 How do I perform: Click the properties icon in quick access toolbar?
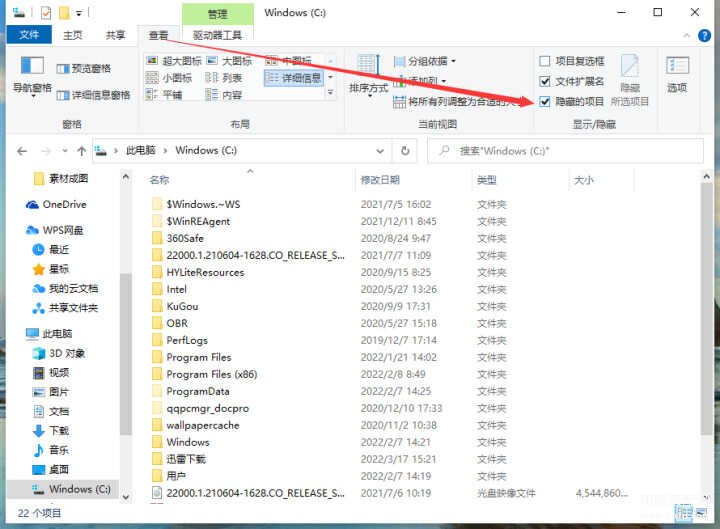[46, 13]
